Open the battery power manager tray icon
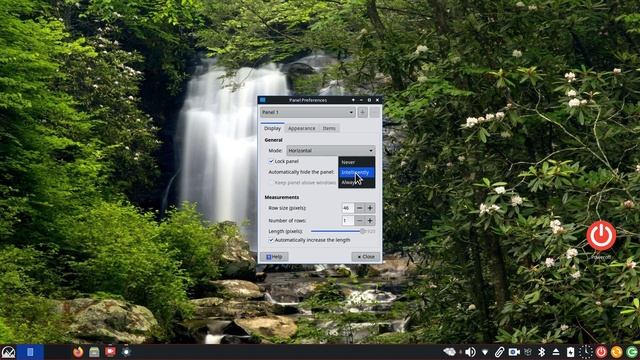Image resolution: width=640 pixels, height=360 pixels. pos(571,352)
